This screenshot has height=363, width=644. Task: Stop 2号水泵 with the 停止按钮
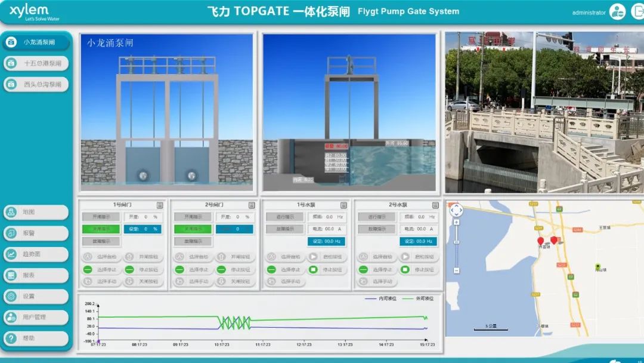coord(420,270)
